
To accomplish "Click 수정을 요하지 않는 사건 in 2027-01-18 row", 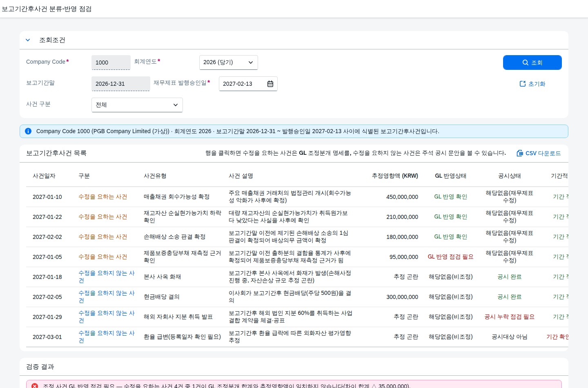I will (x=107, y=277).
